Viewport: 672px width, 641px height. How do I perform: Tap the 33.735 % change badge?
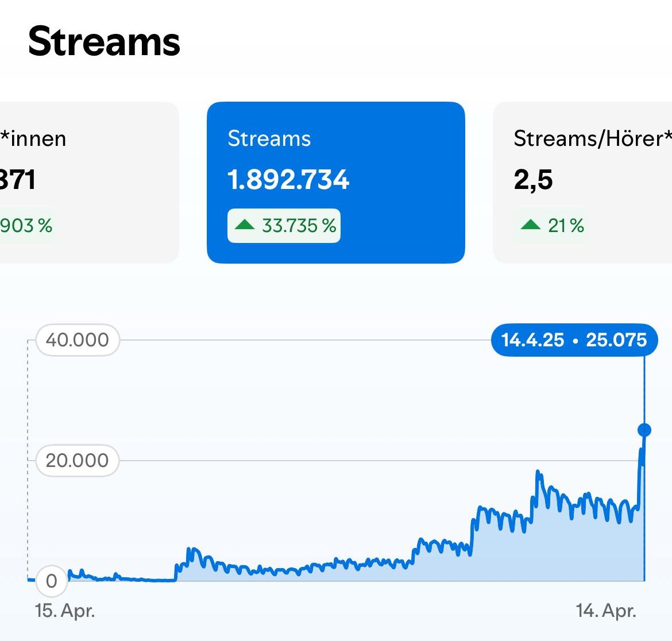point(284,226)
